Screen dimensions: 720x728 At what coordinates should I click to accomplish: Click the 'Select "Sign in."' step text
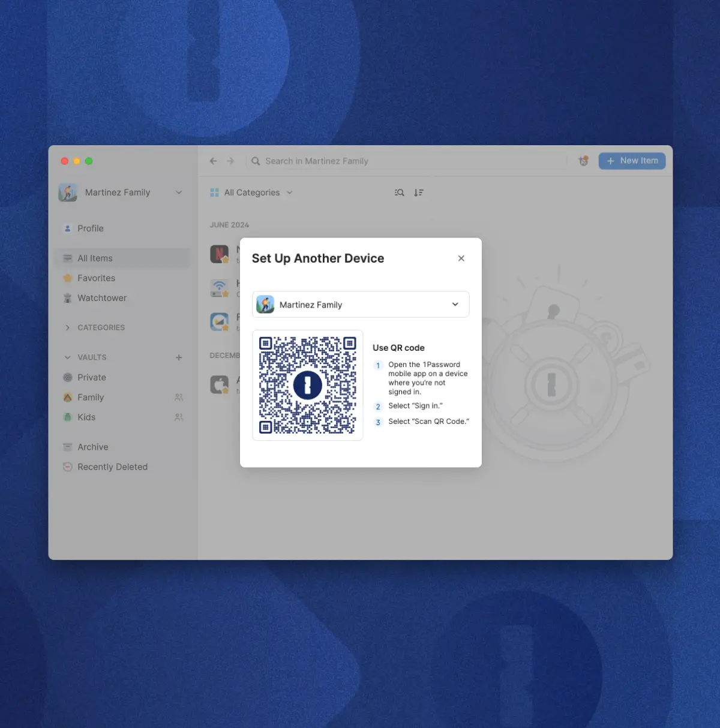point(415,406)
